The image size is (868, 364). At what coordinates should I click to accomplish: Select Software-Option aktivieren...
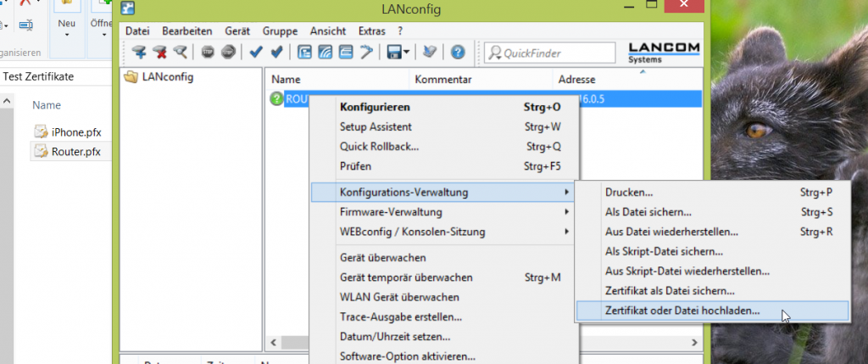tap(445, 356)
